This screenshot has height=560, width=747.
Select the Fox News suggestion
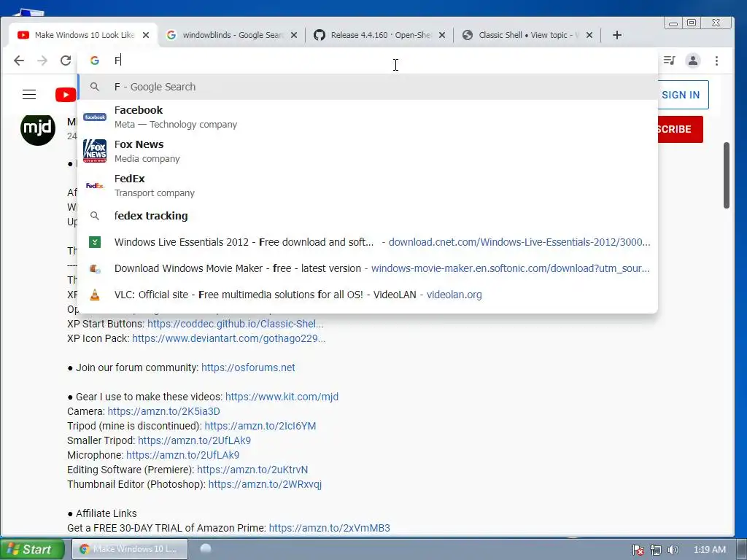click(368, 151)
